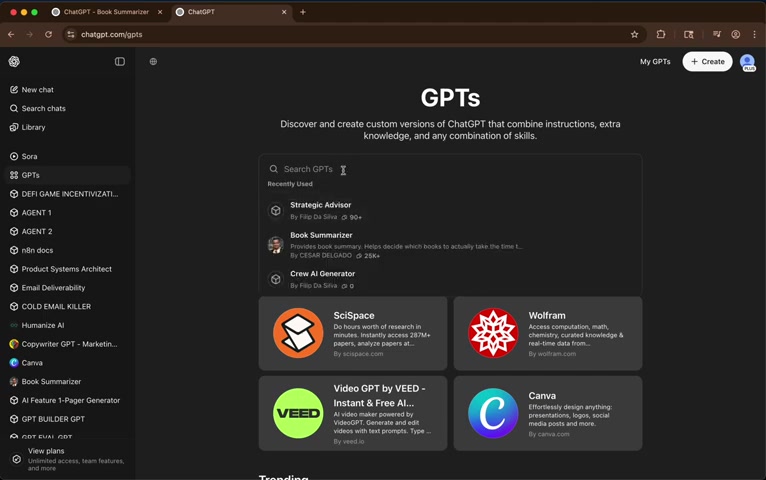Click the ChatGPT logo icon in sidebar
766x480 pixels.
pyautogui.click(x=14, y=62)
